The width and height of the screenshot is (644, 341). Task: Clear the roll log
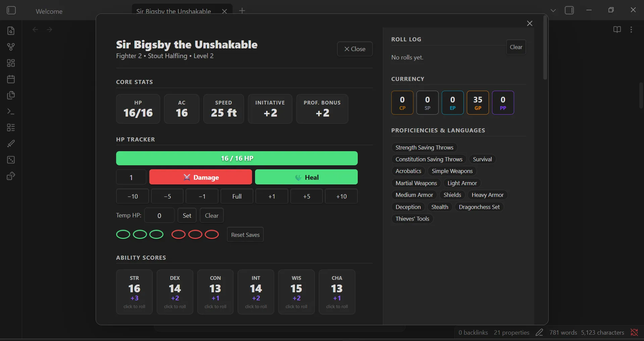pyautogui.click(x=516, y=47)
